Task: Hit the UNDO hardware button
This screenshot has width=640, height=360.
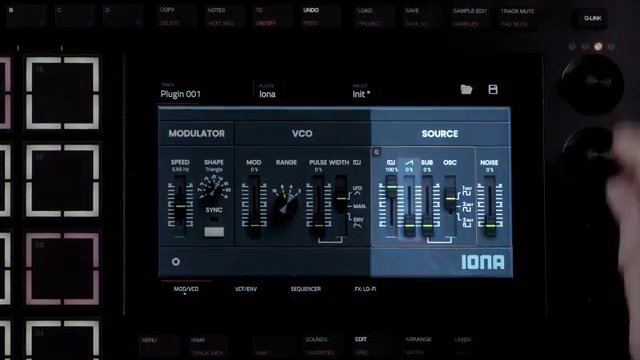Action: point(321,16)
